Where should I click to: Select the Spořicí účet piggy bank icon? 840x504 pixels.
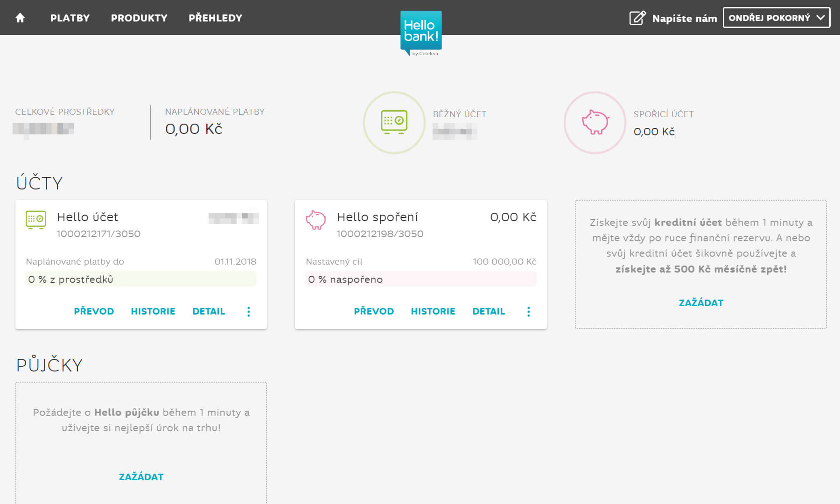click(x=595, y=123)
